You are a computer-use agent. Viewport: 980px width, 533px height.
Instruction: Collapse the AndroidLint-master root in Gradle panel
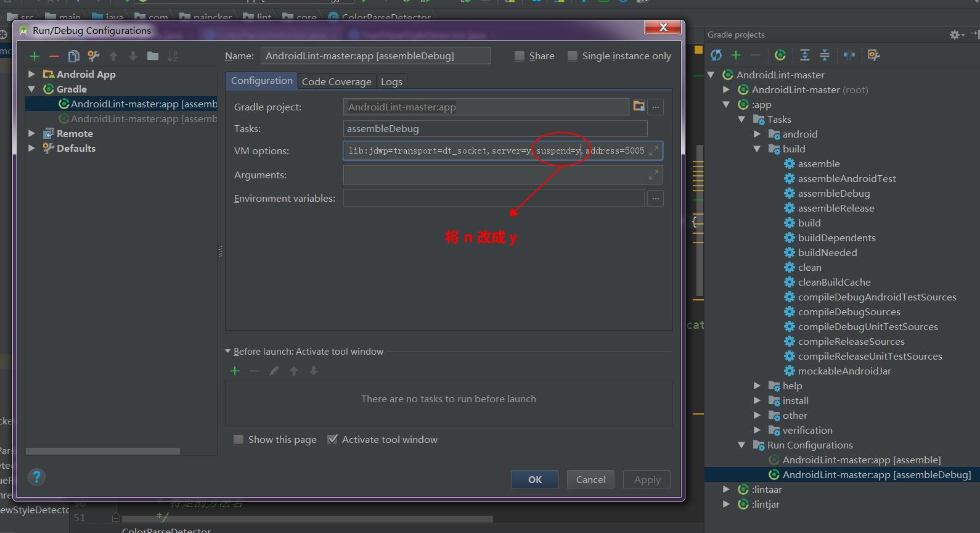pos(711,75)
